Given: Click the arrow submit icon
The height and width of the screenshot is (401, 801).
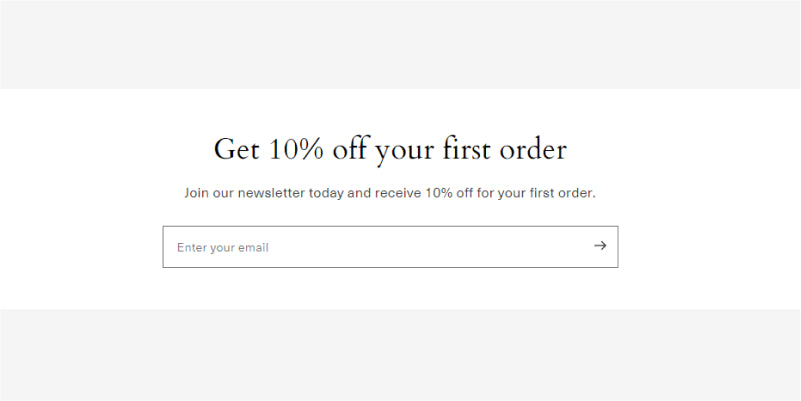Looking at the screenshot, I should point(599,246).
